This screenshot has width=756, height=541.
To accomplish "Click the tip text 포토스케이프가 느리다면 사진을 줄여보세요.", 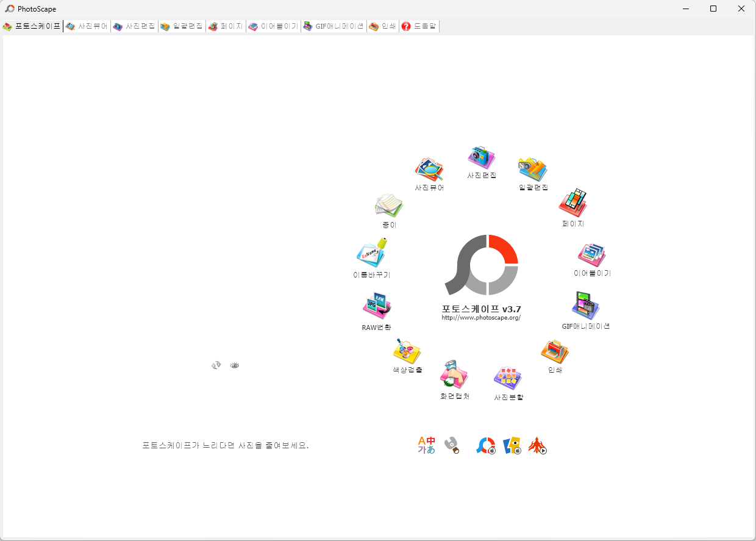I will point(226,445).
